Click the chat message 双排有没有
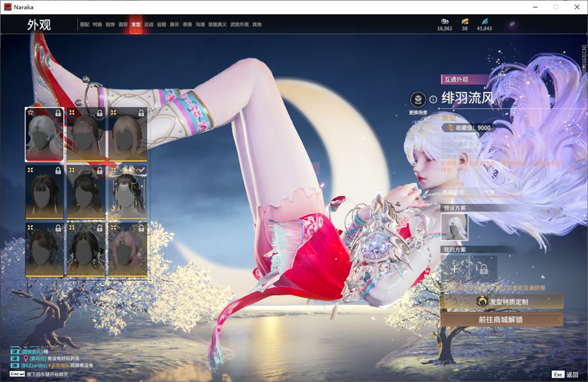This screenshot has height=382, width=588. click(x=82, y=365)
